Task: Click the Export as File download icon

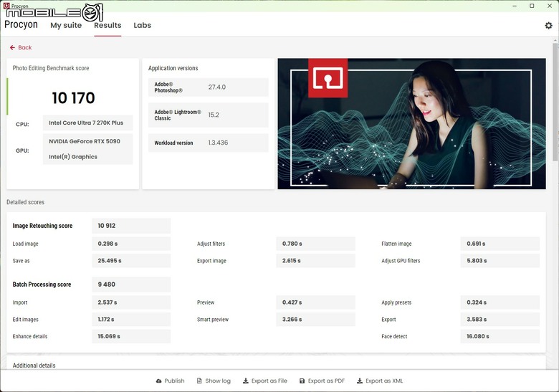Action: (x=246, y=381)
